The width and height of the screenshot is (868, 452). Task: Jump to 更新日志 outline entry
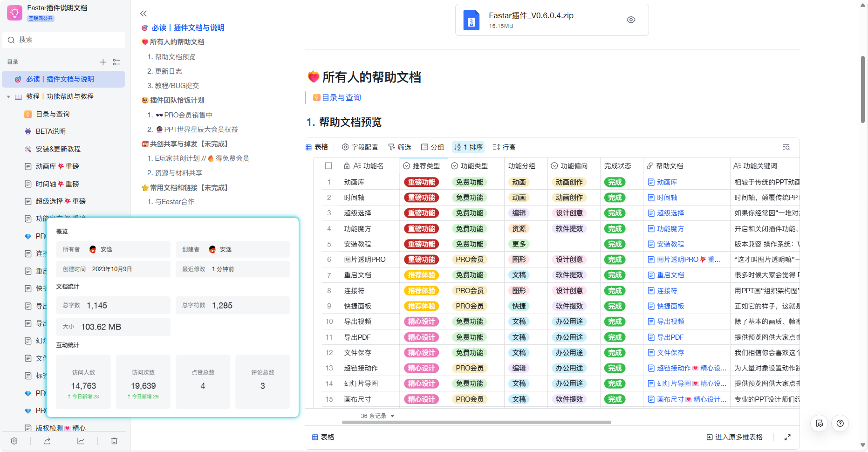click(x=168, y=71)
